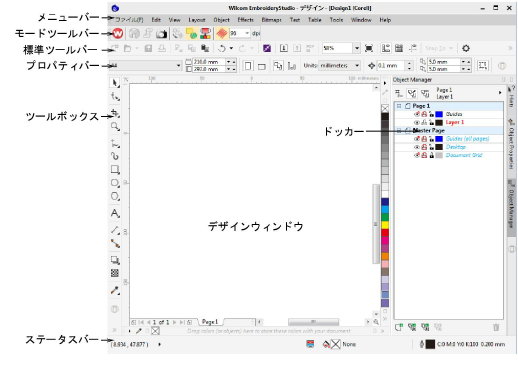Open the Object Manager flyout arrow menu
This screenshot has height=368, width=518.
point(500,93)
